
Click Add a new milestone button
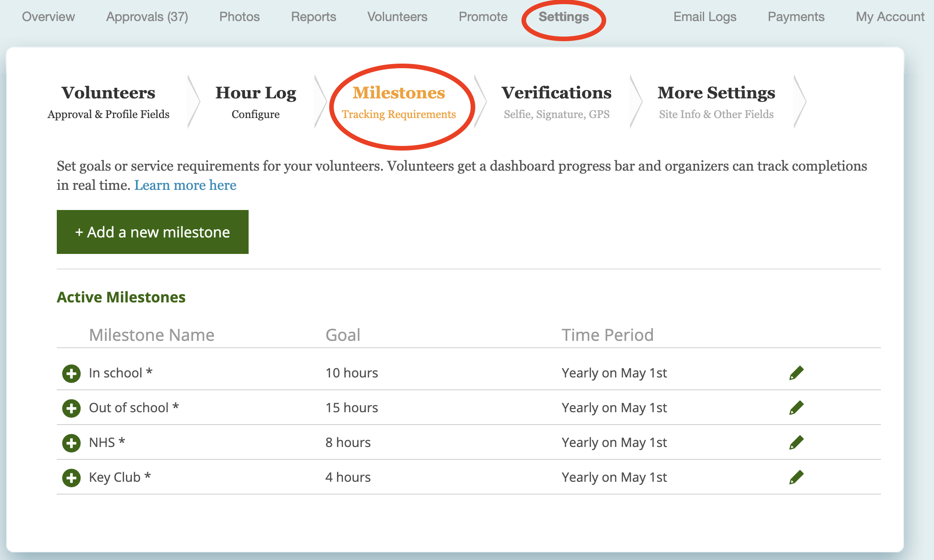[x=152, y=232]
